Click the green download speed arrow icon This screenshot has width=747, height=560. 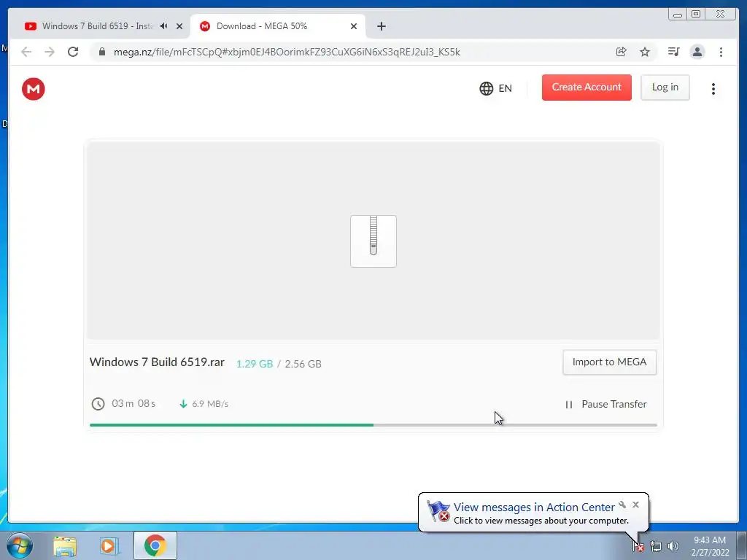pyautogui.click(x=183, y=404)
